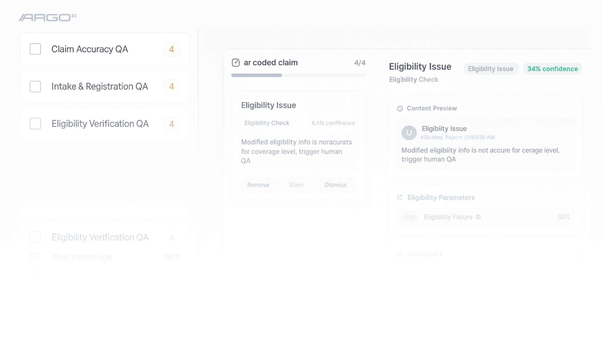
Task: Click the info dot beside Eligibility Failure
Action: [478, 217]
